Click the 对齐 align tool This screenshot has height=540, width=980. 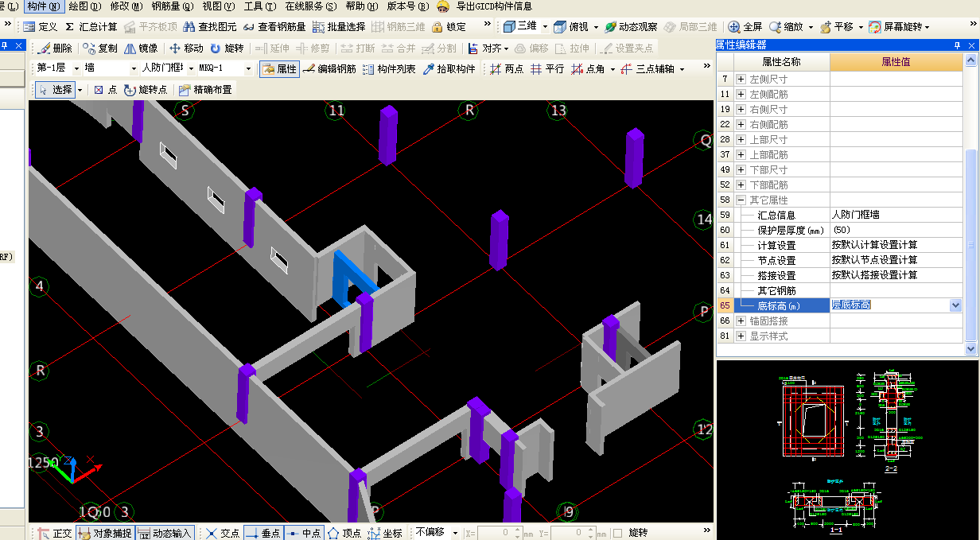(484, 49)
